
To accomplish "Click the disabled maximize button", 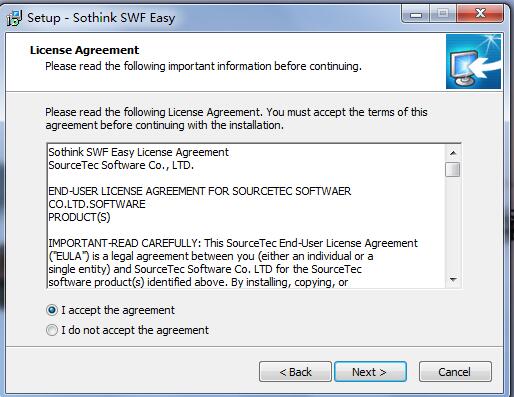I will click(443, 14).
